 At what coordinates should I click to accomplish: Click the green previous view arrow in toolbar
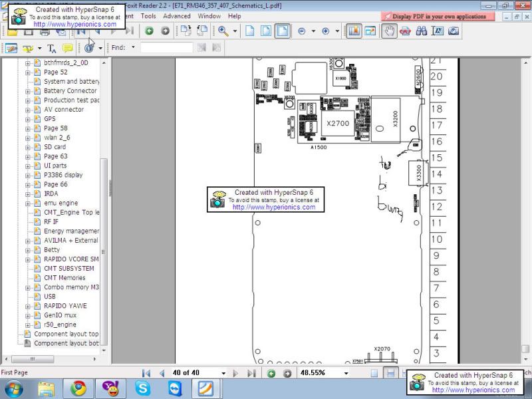[x=149, y=31]
